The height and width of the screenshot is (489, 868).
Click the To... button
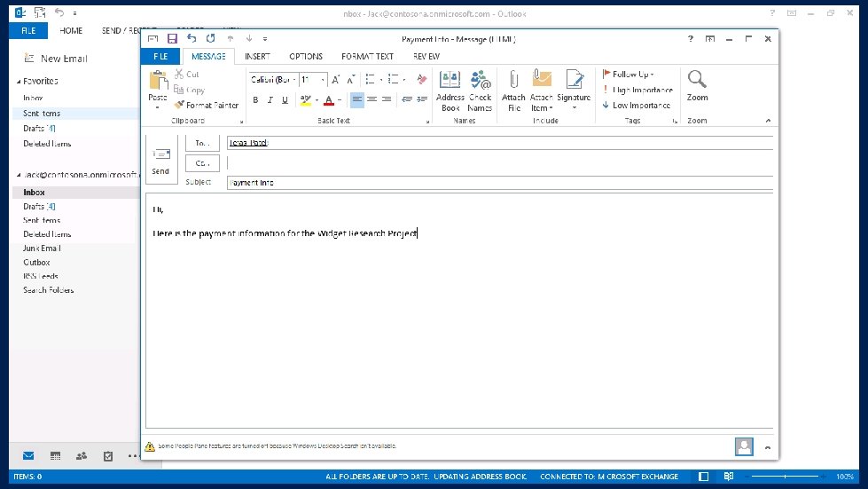[203, 143]
